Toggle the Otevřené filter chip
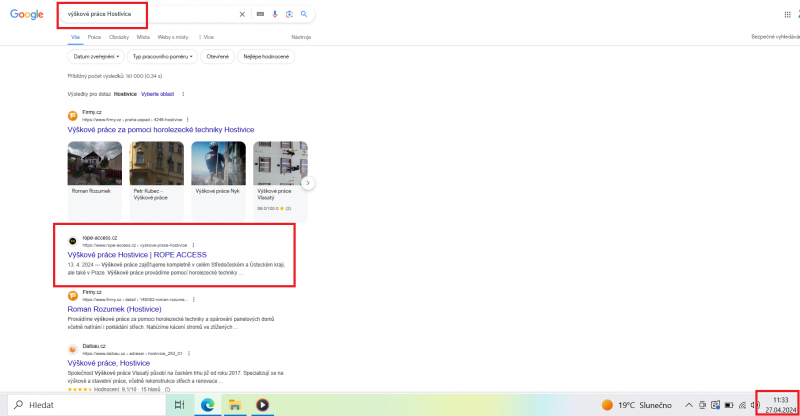Viewport: 800px width, 416px height. [217, 57]
